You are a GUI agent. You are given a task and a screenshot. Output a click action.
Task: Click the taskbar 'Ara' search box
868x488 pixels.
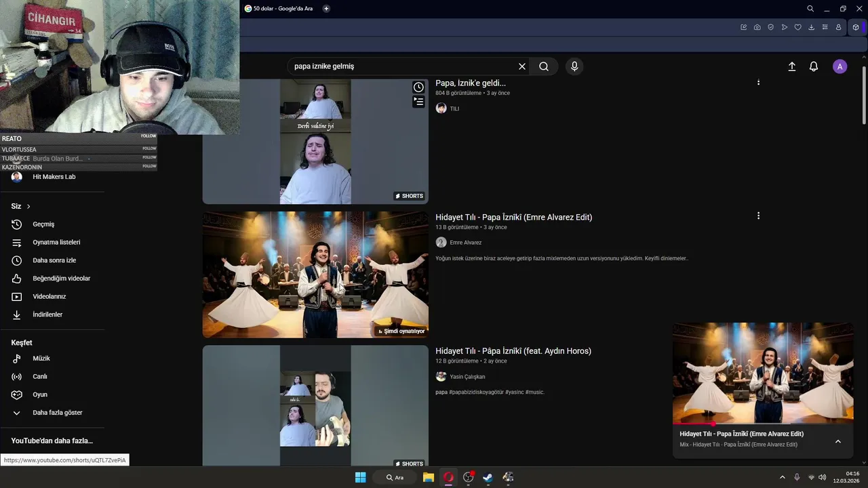pos(395,477)
